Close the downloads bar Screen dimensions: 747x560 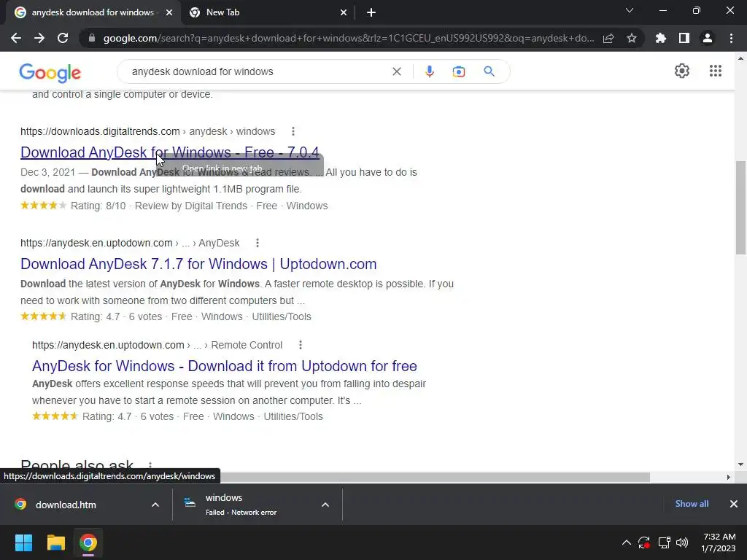(x=734, y=504)
